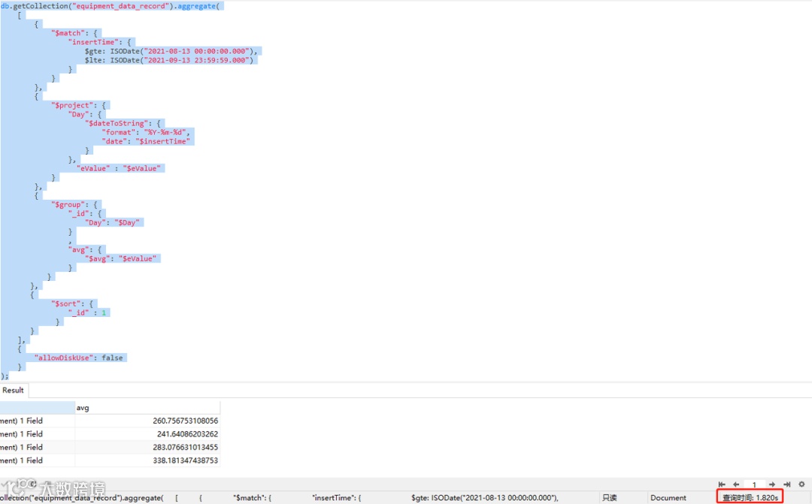Click the 查询时间 1.820s status entry
Viewport: 812px width, 504px height.
[x=750, y=498]
